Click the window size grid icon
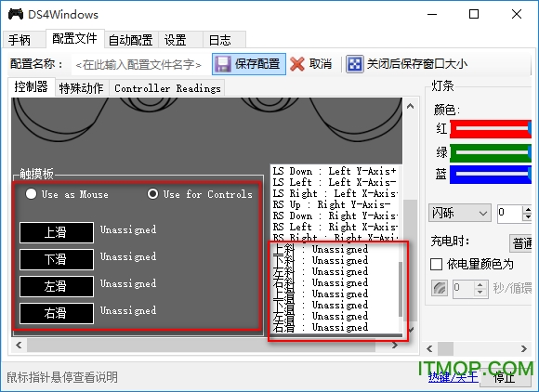The width and height of the screenshot is (539, 392). 354,64
